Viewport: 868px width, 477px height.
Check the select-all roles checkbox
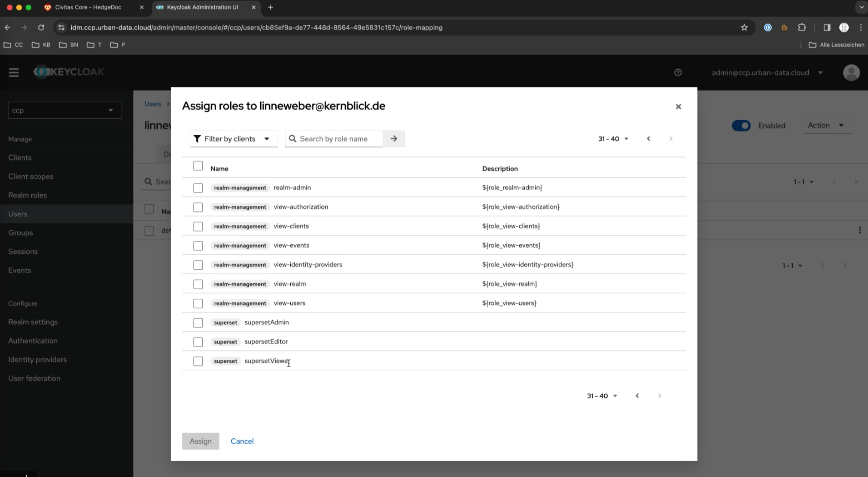pos(198,166)
